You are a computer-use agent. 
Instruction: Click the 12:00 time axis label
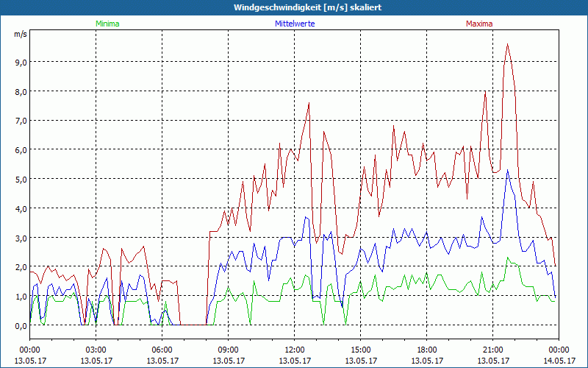(x=295, y=350)
